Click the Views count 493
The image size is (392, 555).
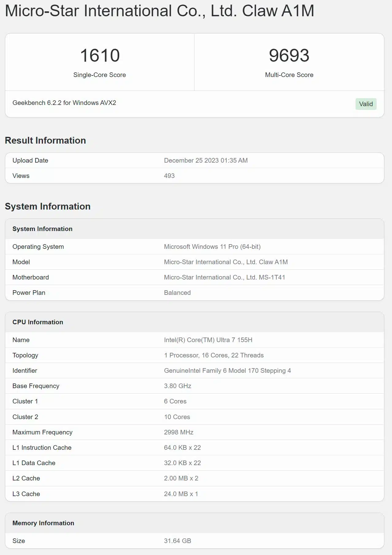[x=169, y=176]
